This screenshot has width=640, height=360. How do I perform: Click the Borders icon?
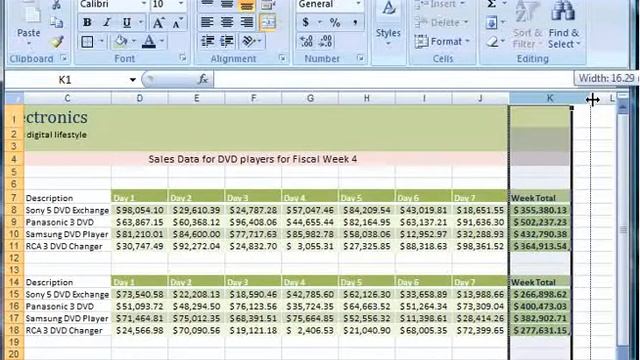87,41
